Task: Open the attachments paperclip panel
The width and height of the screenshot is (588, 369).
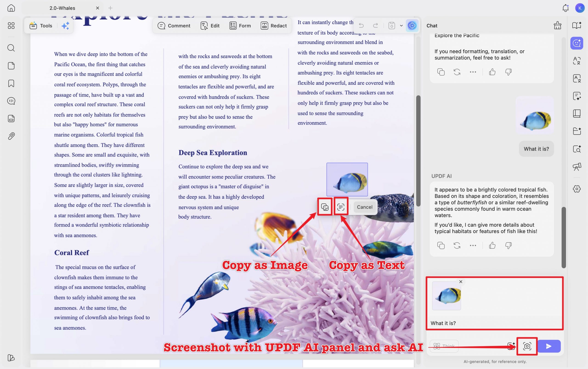Action: [x=11, y=136]
